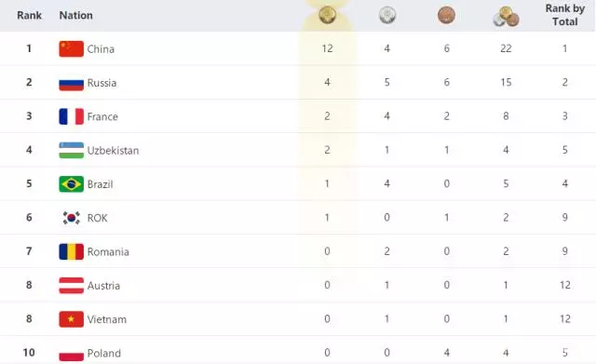Open the Poland nation link
This screenshot has height=364, width=596.
pyautogui.click(x=103, y=354)
